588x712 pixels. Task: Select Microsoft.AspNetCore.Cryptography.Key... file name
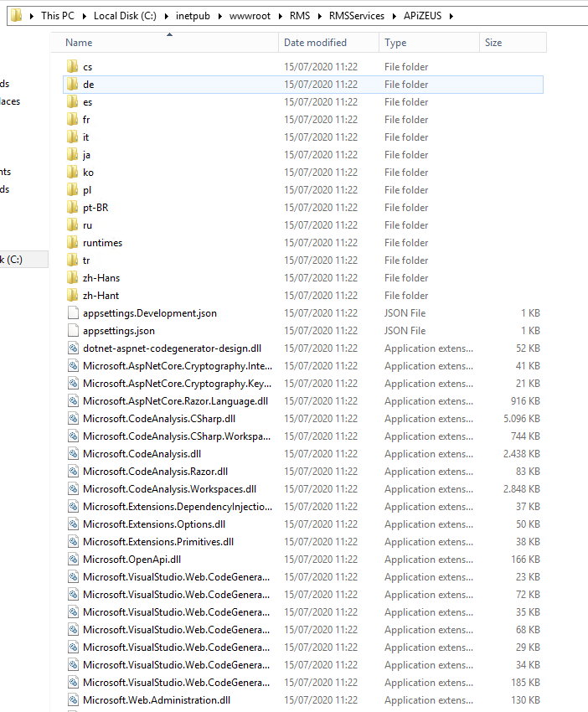click(x=177, y=384)
